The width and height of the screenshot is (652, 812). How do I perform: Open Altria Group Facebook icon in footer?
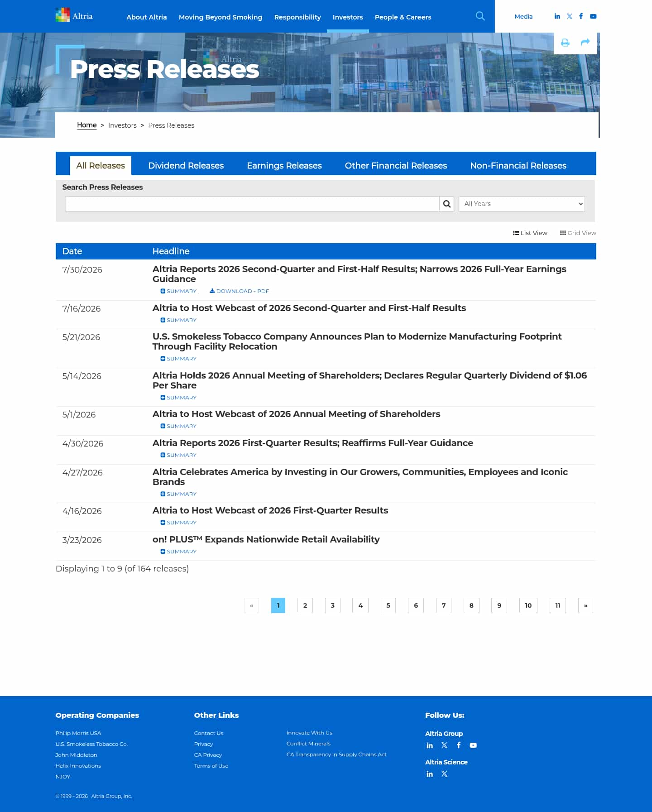tap(459, 745)
